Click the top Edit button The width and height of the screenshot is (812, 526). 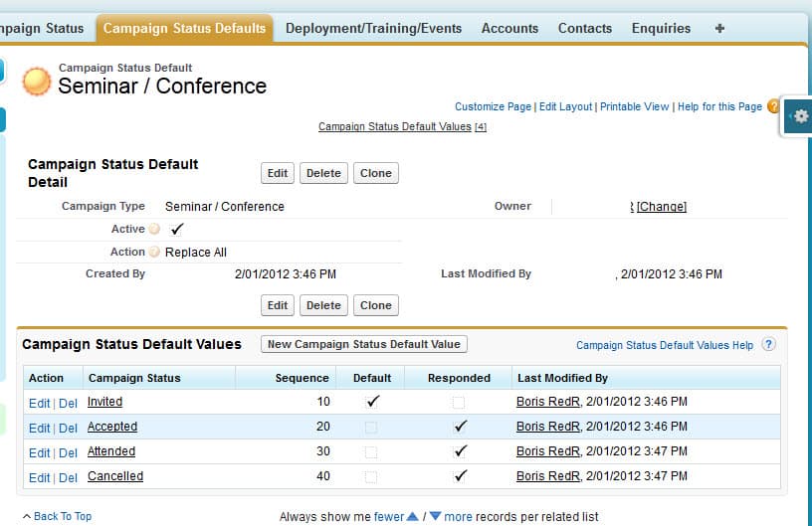point(278,173)
